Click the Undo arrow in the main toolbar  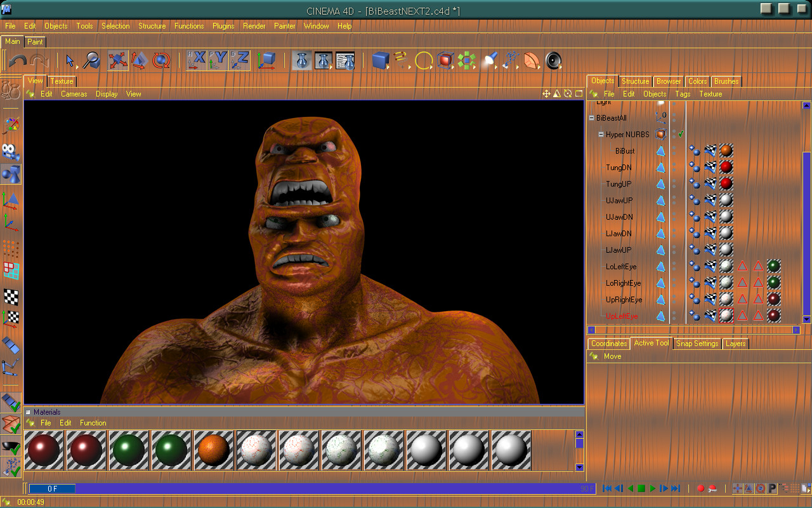click(18, 61)
